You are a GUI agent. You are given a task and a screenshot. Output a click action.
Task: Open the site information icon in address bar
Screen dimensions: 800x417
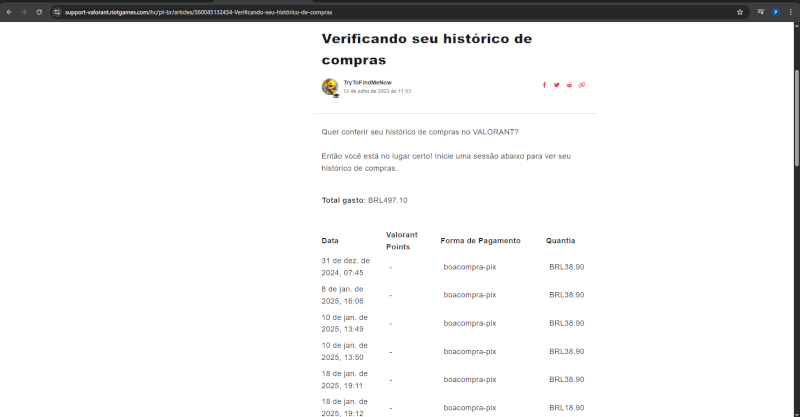pos(57,12)
